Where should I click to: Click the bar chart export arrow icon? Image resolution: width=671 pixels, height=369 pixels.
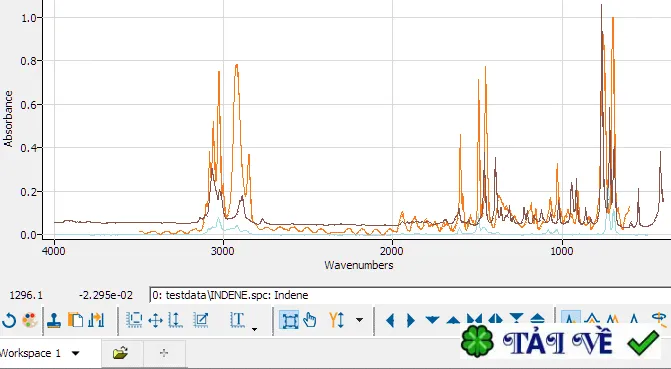tap(96, 320)
